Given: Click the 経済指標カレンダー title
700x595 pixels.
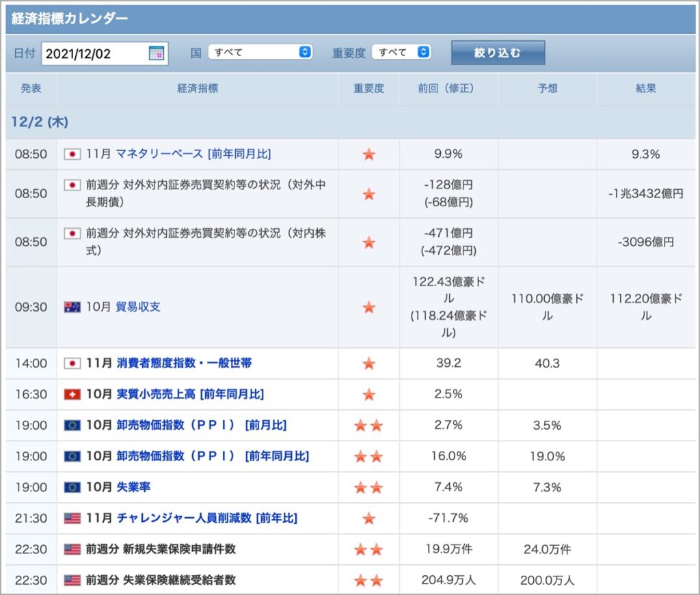Looking at the screenshot, I should click(70, 18).
